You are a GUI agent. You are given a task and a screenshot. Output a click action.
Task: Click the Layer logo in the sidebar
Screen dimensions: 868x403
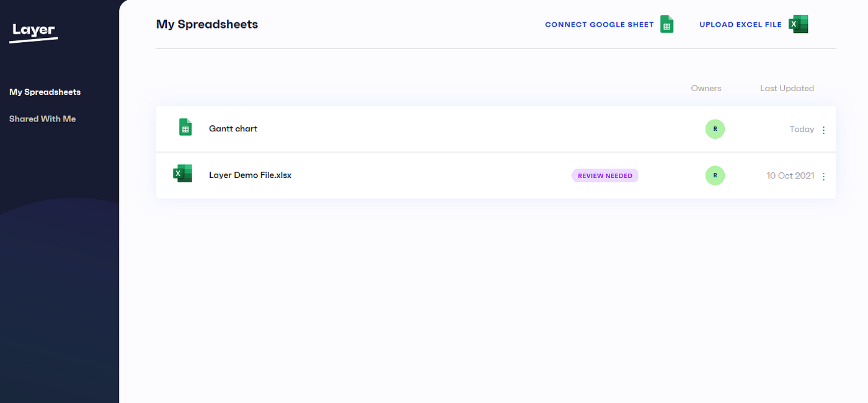pyautogui.click(x=33, y=31)
